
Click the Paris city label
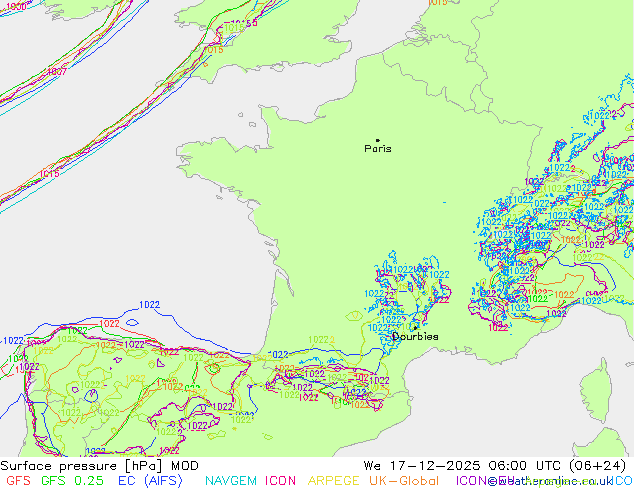(378, 149)
